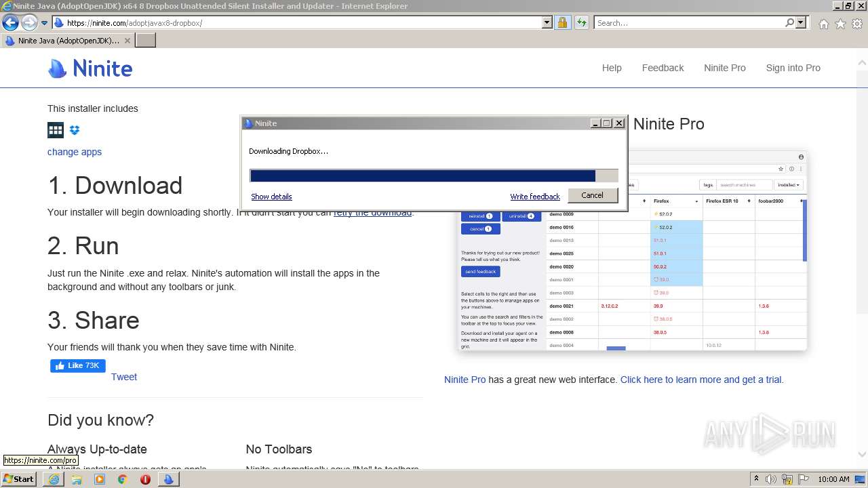868x488 pixels.
Task: Click the Dropbox app icon
Action: click(75, 130)
